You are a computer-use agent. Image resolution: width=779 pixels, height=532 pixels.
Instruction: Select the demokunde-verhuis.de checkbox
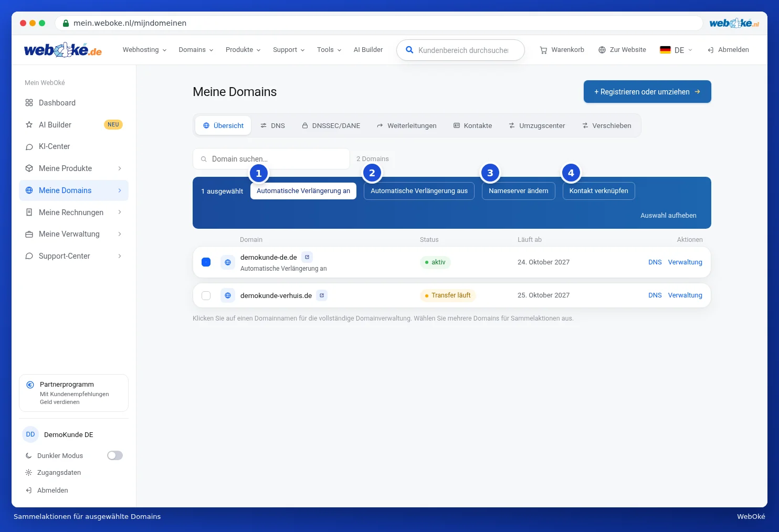[206, 295]
